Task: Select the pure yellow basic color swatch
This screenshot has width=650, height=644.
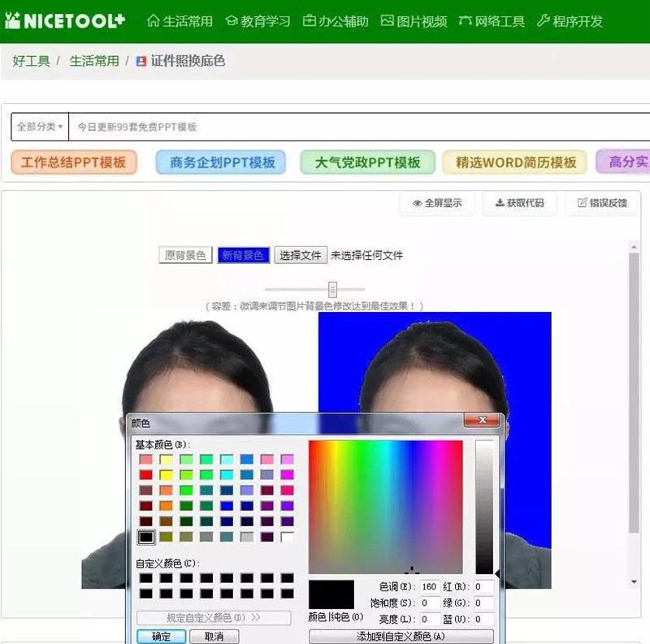Action: [166, 474]
